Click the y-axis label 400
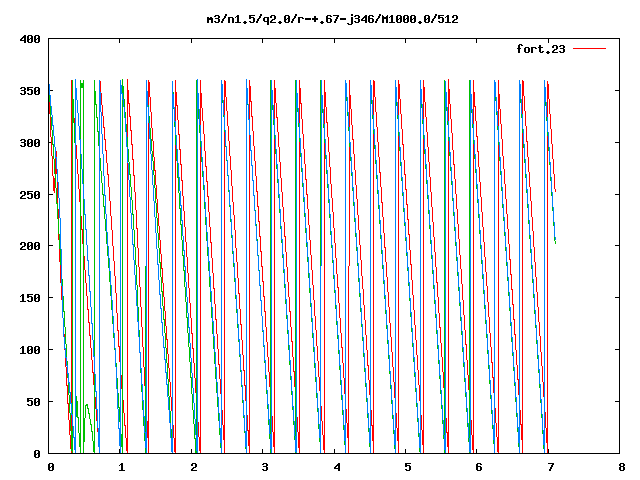 [x=30, y=39]
